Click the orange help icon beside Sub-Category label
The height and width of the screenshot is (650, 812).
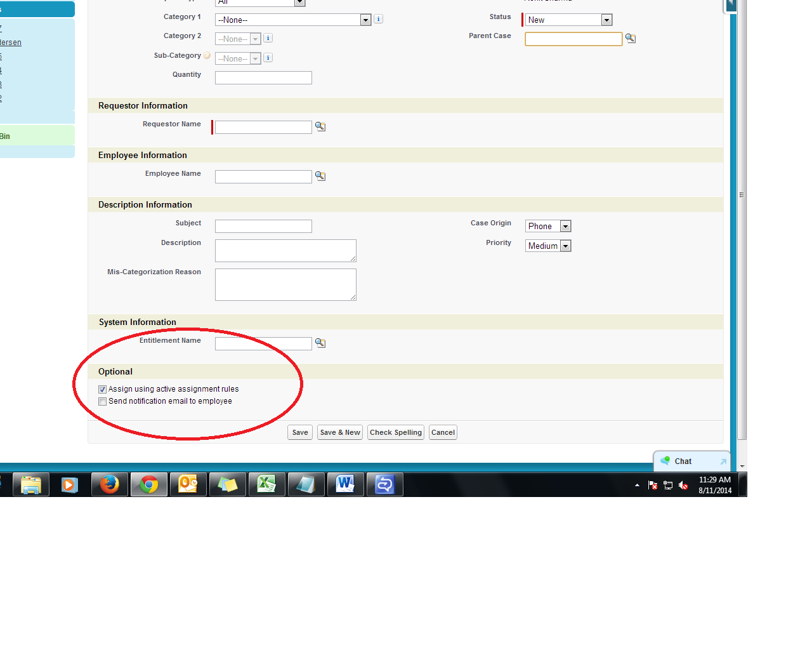point(207,55)
